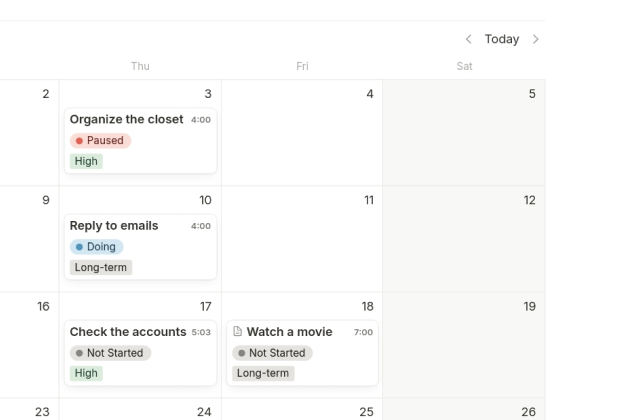Open the Organize the closet card

pyautogui.click(x=126, y=120)
